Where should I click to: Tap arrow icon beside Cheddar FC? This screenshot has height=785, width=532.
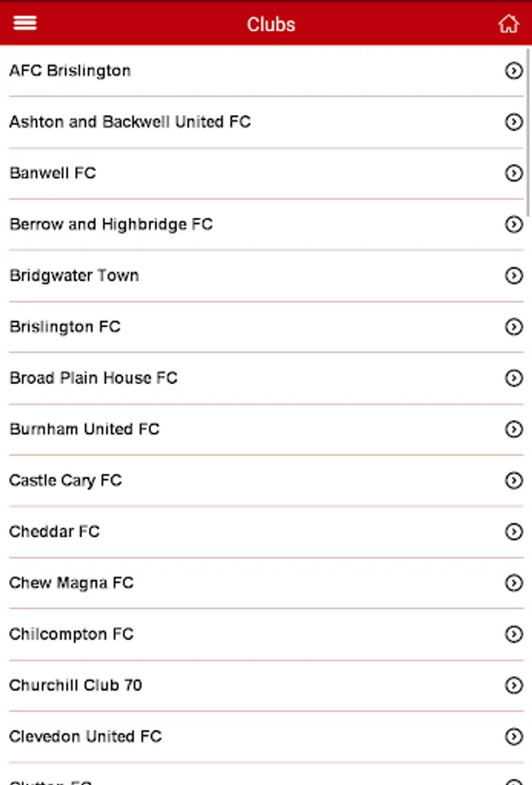click(x=514, y=532)
